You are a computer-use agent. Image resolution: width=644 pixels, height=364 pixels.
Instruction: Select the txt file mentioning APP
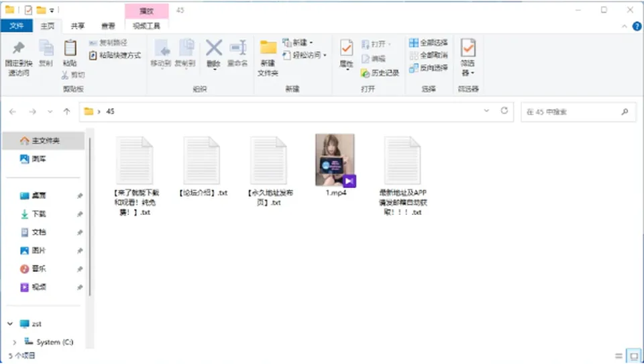coord(403,176)
